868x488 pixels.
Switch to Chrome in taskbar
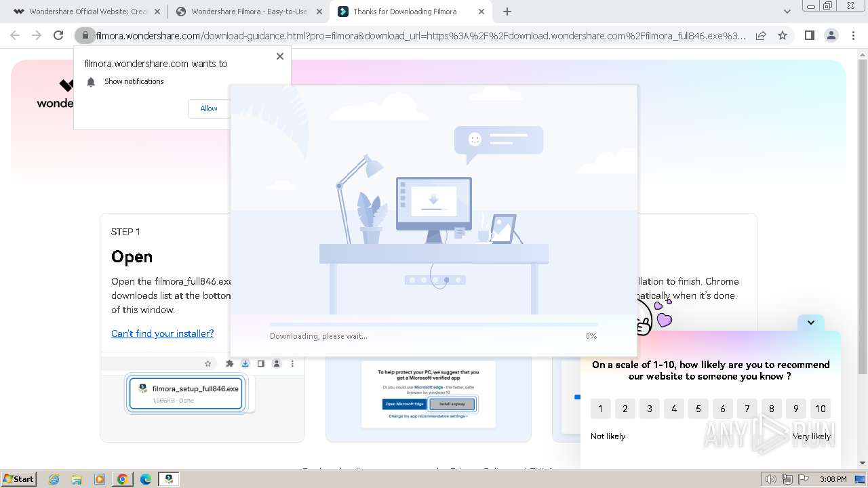click(123, 479)
